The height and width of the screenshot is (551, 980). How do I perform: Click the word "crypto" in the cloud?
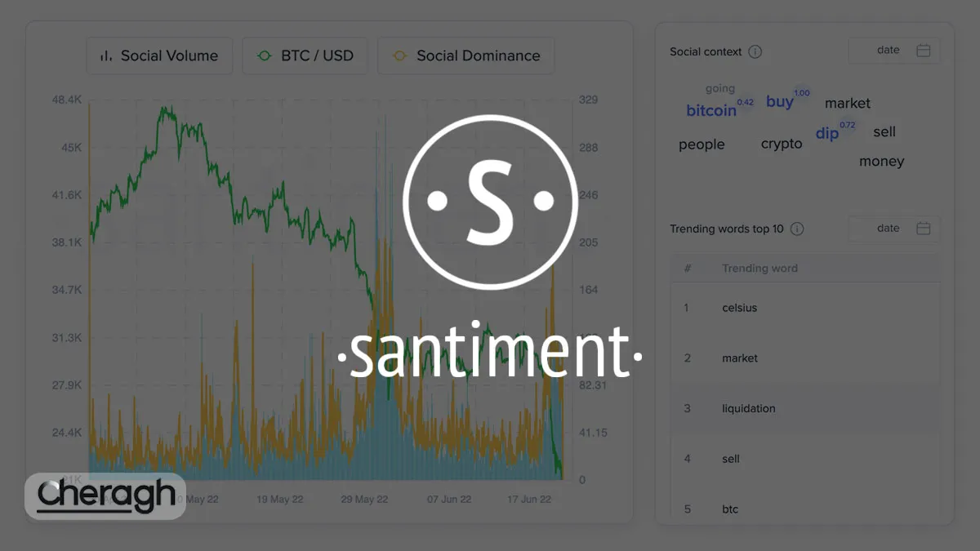(x=782, y=144)
